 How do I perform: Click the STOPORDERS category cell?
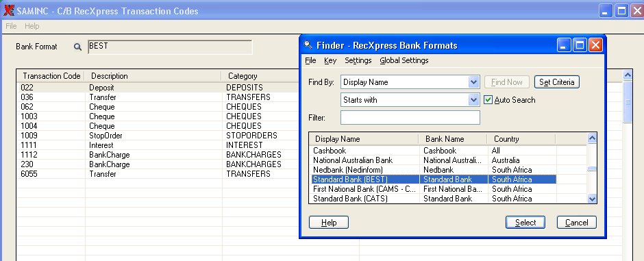[x=251, y=136]
